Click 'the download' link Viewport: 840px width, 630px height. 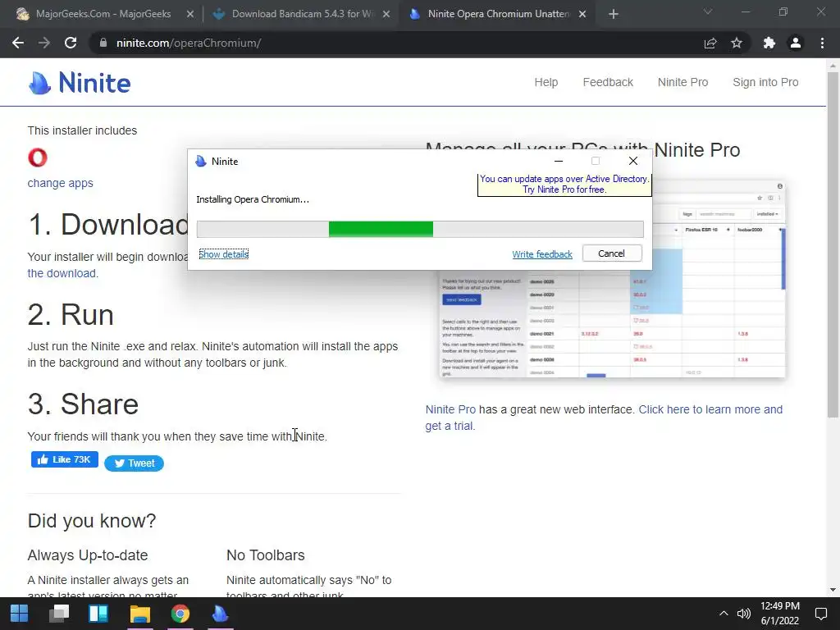62,273
